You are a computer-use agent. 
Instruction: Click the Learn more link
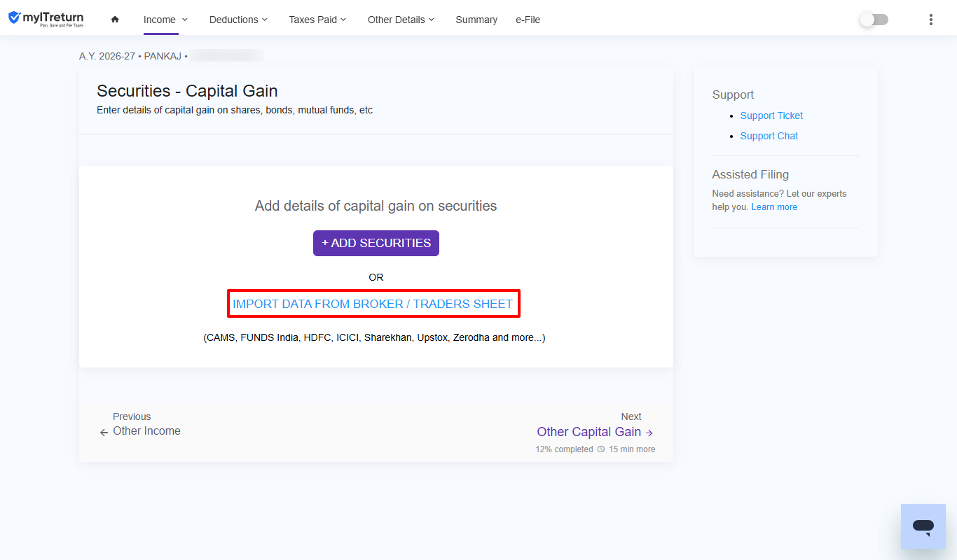pos(774,207)
